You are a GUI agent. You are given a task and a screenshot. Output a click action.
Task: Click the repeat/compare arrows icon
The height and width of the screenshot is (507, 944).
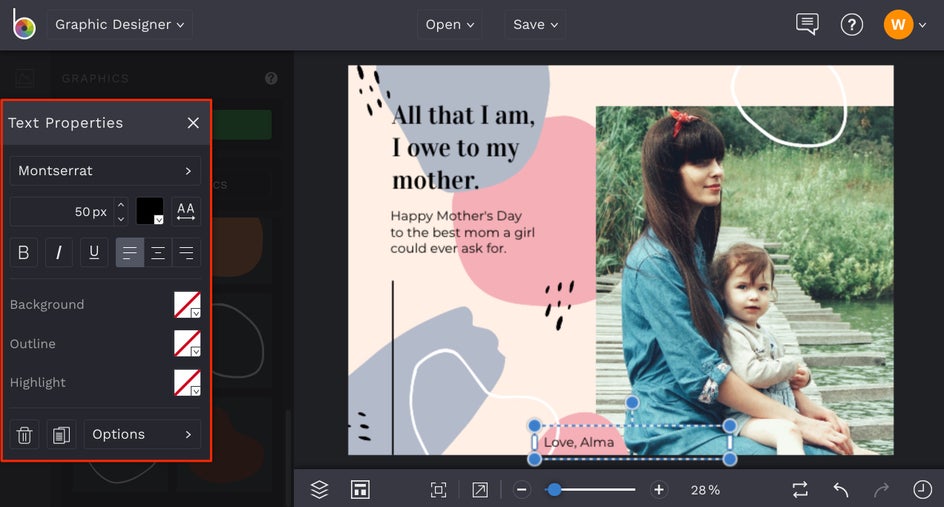point(800,490)
